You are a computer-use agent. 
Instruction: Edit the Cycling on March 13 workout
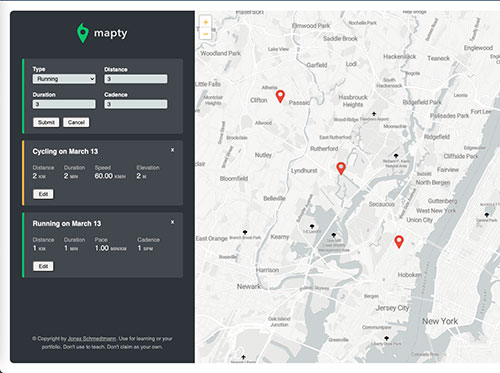(x=43, y=194)
